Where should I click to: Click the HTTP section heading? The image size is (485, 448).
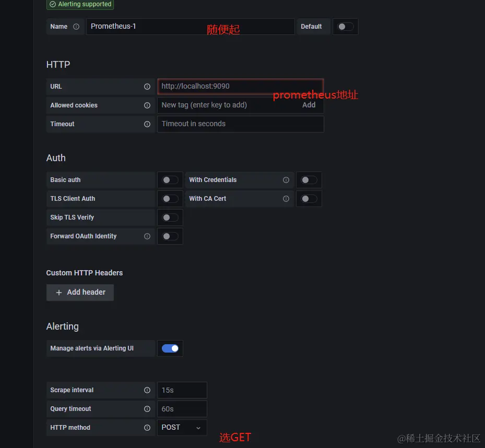pyautogui.click(x=58, y=65)
